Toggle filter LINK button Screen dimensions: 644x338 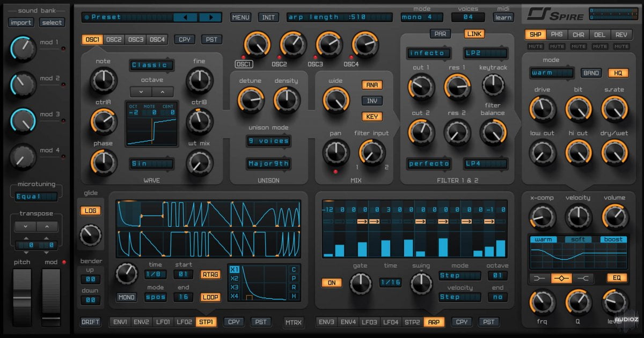tap(474, 34)
